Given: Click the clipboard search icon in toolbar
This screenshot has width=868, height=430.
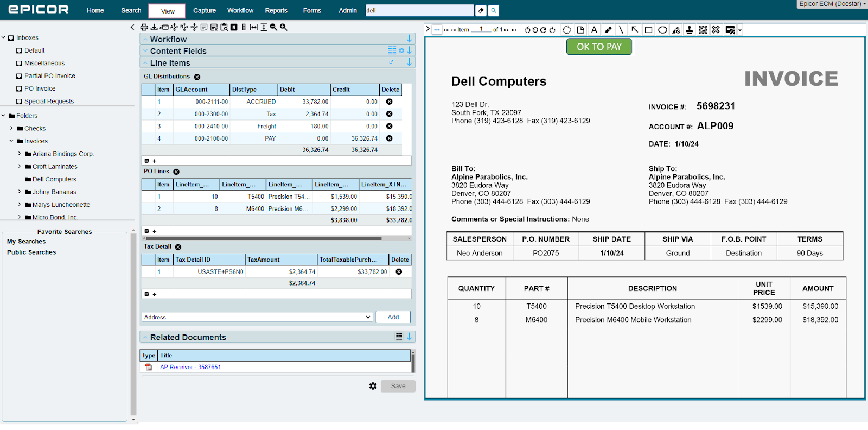Looking at the screenshot, I should tap(224, 27).
